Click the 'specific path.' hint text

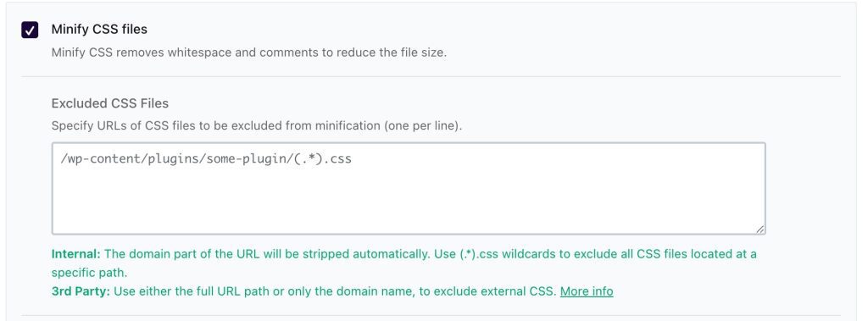89,273
